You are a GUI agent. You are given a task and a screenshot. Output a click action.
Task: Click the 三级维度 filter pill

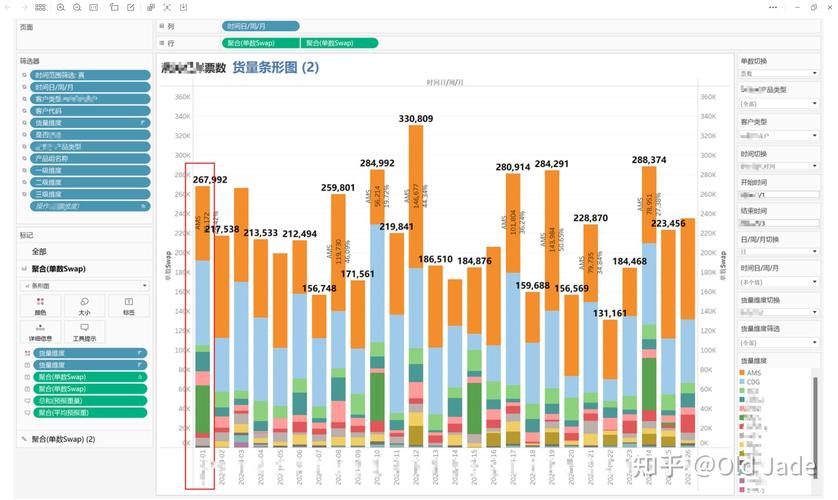tap(90, 194)
